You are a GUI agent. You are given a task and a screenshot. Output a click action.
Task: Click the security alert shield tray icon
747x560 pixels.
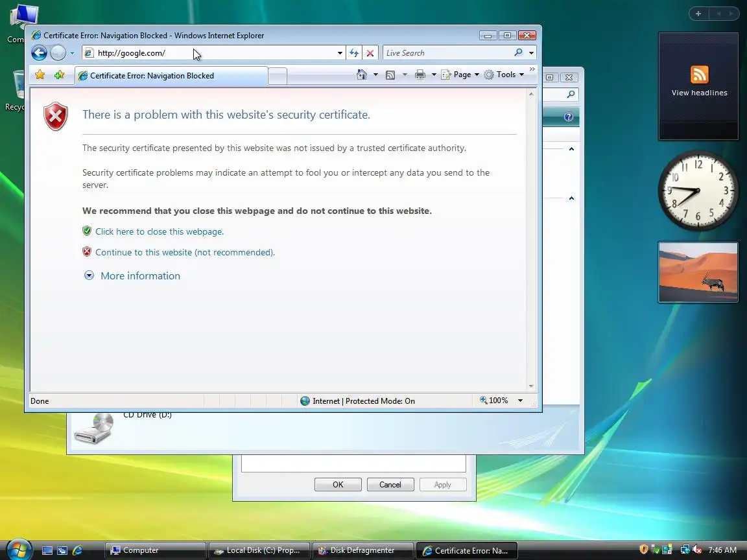tap(644, 550)
